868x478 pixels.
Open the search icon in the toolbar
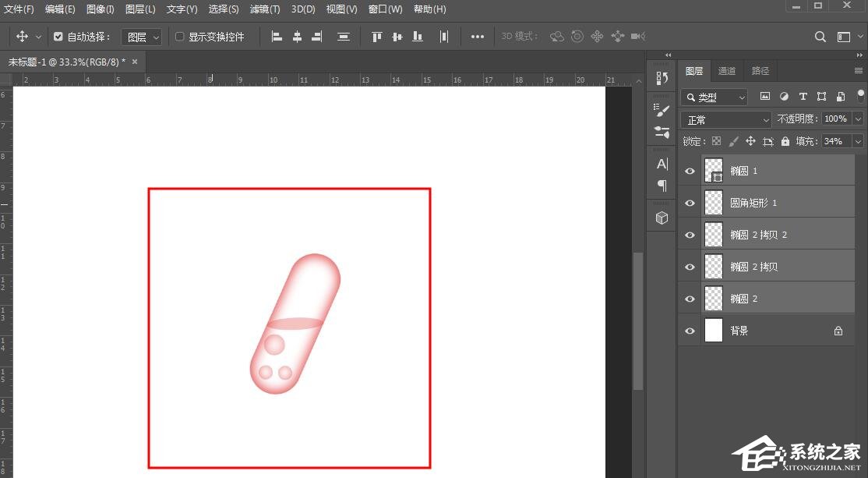[x=820, y=36]
